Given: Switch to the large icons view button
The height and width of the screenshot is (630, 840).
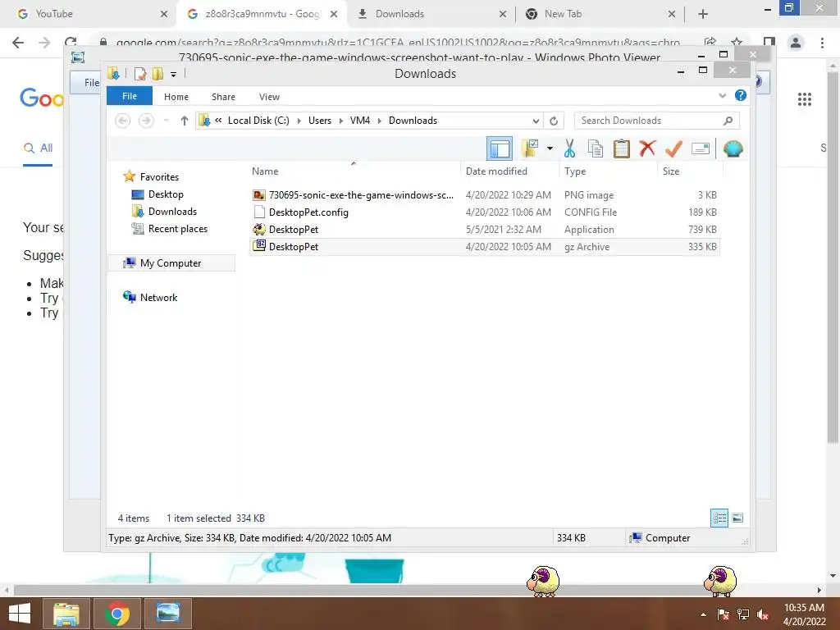Looking at the screenshot, I should click(737, 518).
